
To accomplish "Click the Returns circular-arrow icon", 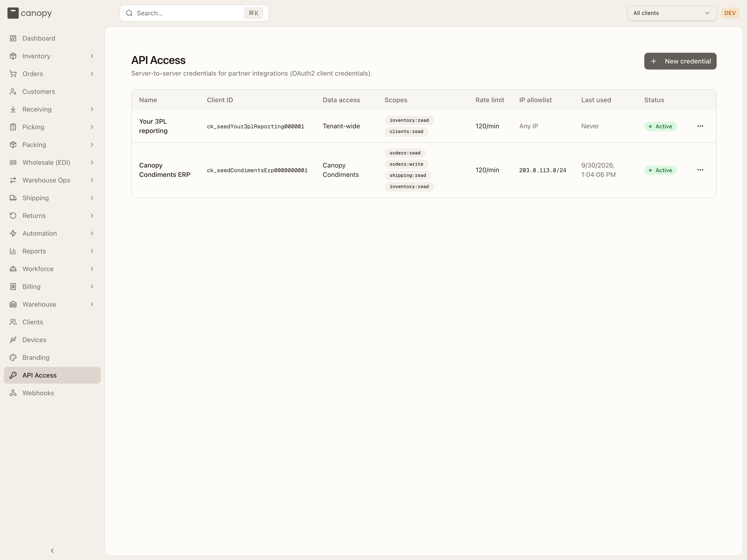I will (x=13, y=216).
